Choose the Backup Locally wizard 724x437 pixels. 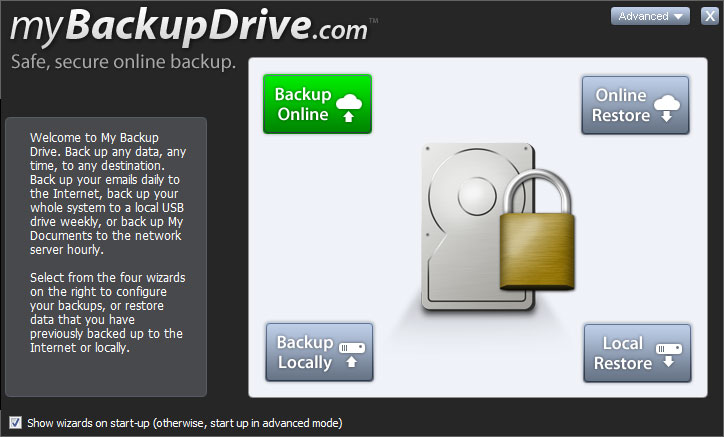pyautogui.click(x=320, y=352)
